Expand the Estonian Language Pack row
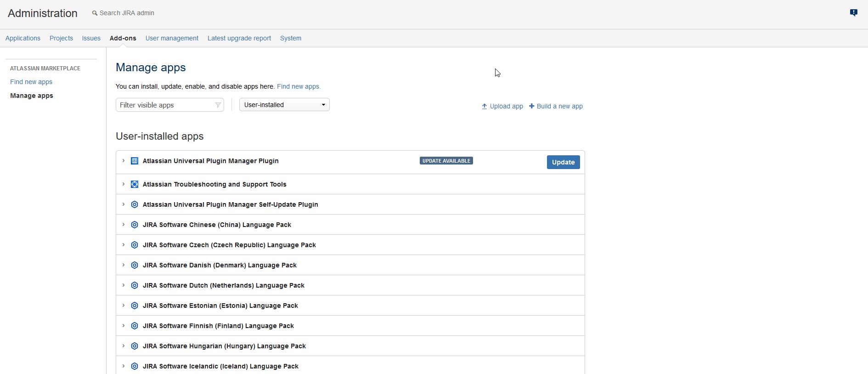Image resolution: width=868 pixels, height=374 pixels. [124, 306]
